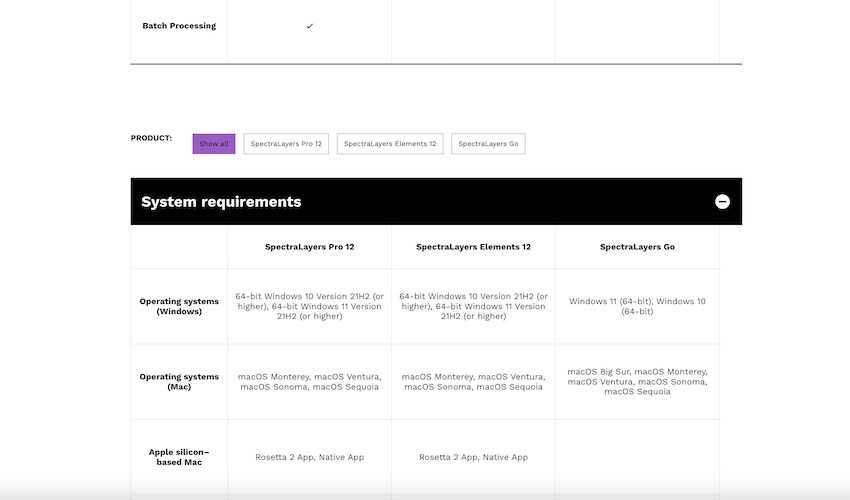Viewport: 850px width, 500px height.
Task: Click Pro 12 Windows requirements text
Action: [x=309, y=306]
